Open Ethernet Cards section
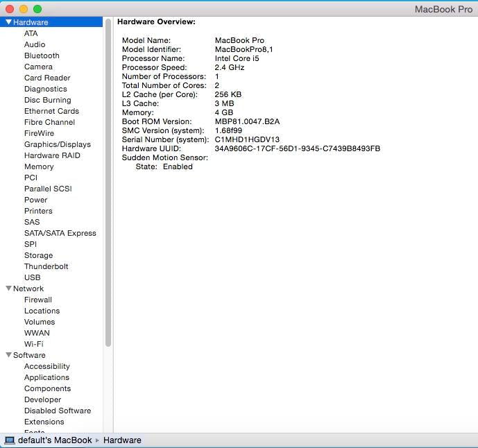 [x=51, y=111]
